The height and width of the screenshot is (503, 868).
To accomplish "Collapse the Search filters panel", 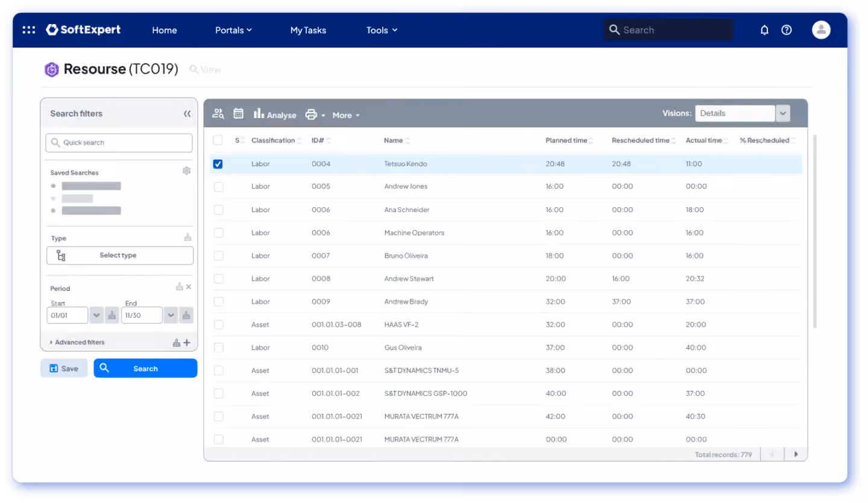I will pos(187,113).
